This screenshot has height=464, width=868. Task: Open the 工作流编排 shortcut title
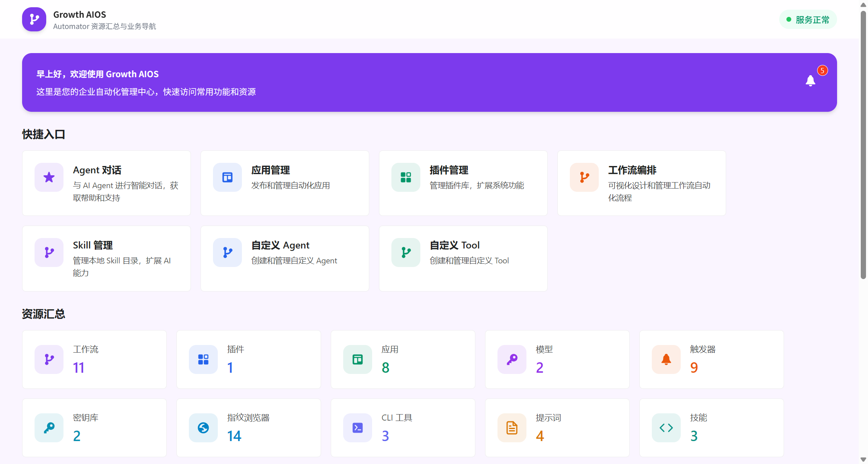[632, 170]
